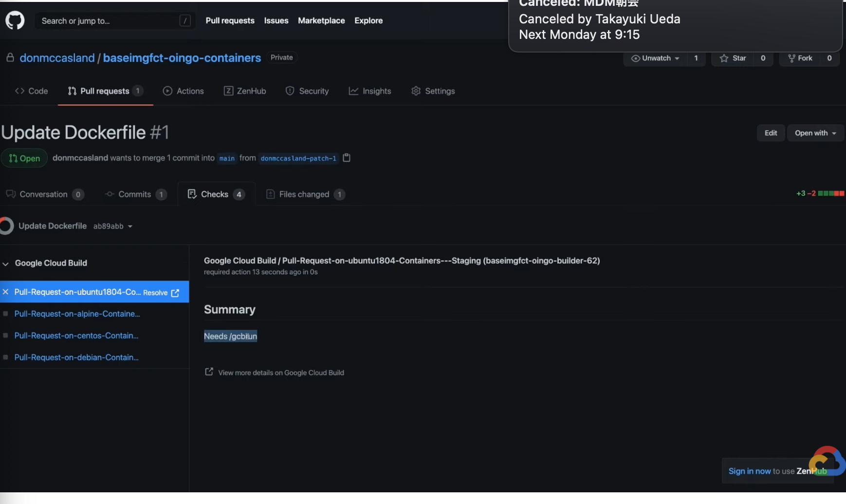
Task: Select the Checks tab
Action: pos(217,194)
